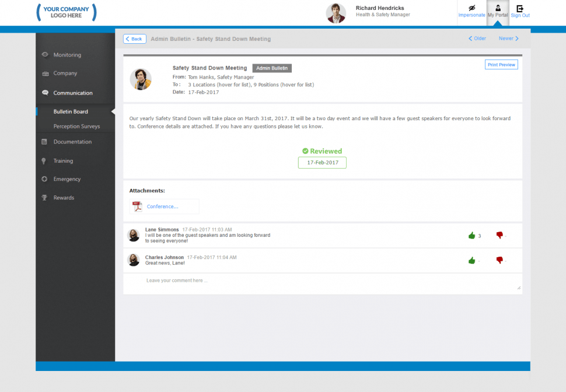
Task: Click the Monitoring eye icon
Action: click(x=45, y=54)
